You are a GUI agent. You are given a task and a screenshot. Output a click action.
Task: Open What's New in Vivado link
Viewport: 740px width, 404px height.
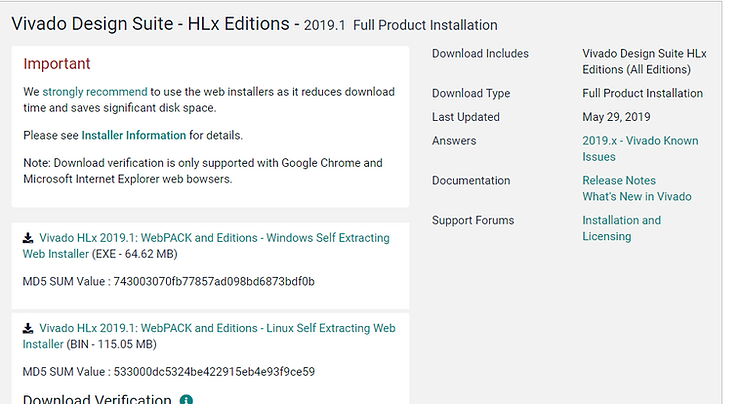pos(637,196)
